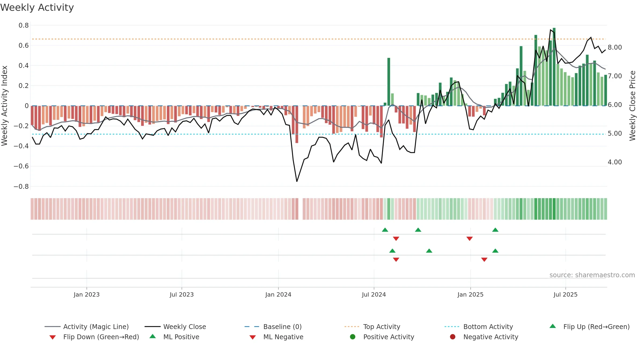Click the Jan 2025 axis label
Viewport: 644px width, 362px height.
(470, 294)
